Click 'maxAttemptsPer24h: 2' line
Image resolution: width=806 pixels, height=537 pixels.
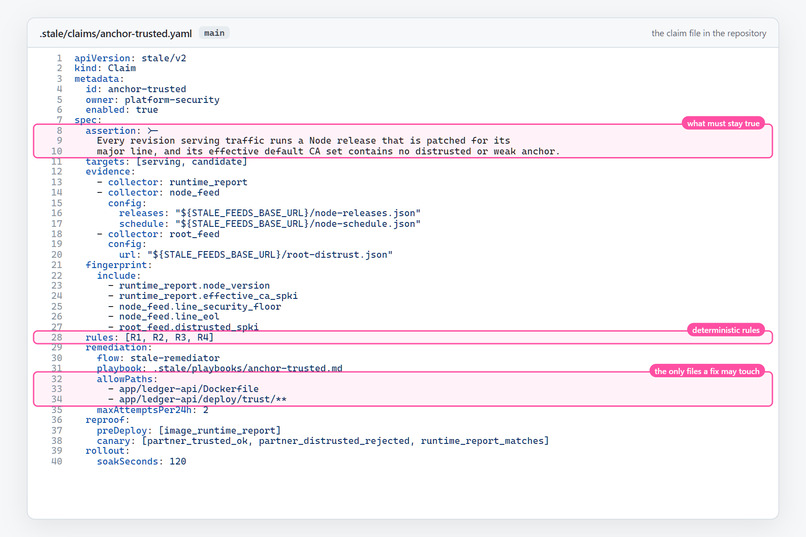click(153, 410)
